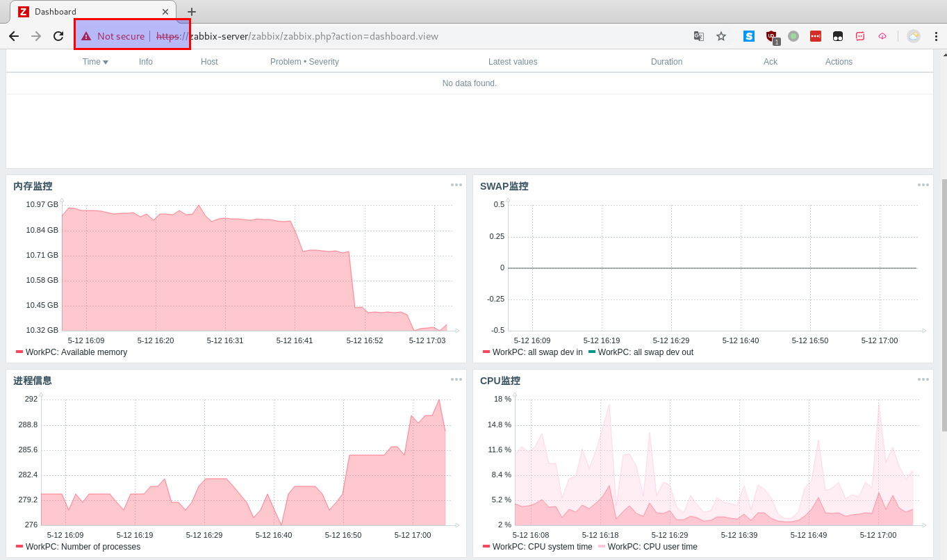Open the Chrome three-dot menu
The image size is (947, 560).
point(935,36)
